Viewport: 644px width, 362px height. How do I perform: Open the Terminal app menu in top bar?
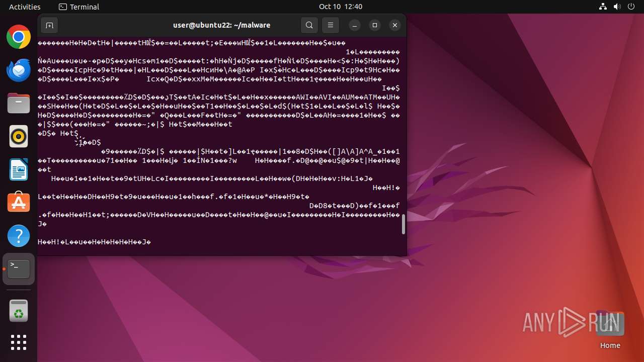point(79,7)
